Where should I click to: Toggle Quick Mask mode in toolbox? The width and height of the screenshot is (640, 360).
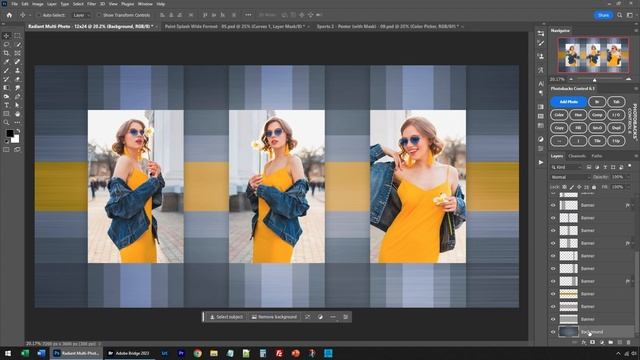[x=7, y=149]
